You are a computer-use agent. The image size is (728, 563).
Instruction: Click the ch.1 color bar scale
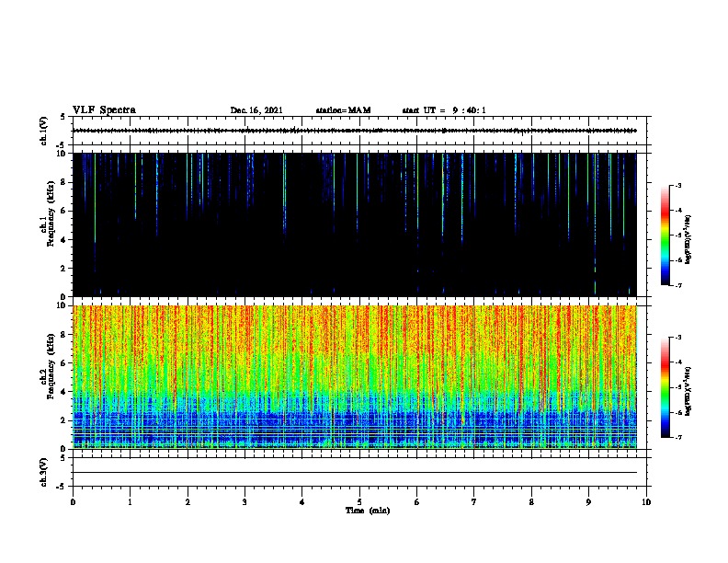click(x=665, y=236)
